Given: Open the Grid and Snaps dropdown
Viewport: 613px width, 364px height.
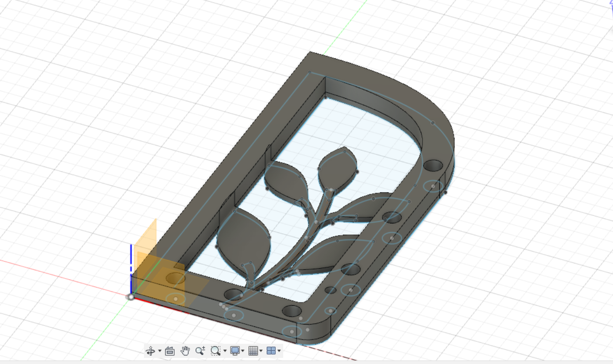Looking at the screenshot, I should click(261, 351).
